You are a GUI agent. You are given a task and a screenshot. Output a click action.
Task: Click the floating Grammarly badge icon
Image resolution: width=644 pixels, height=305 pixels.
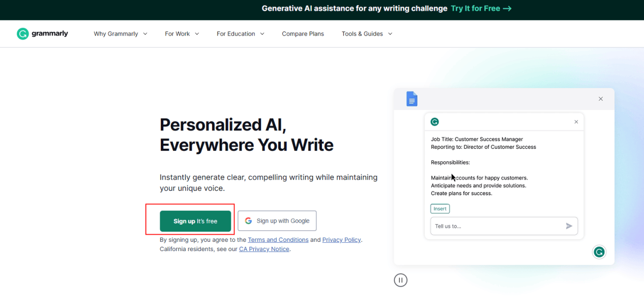[x=599, y=252]
